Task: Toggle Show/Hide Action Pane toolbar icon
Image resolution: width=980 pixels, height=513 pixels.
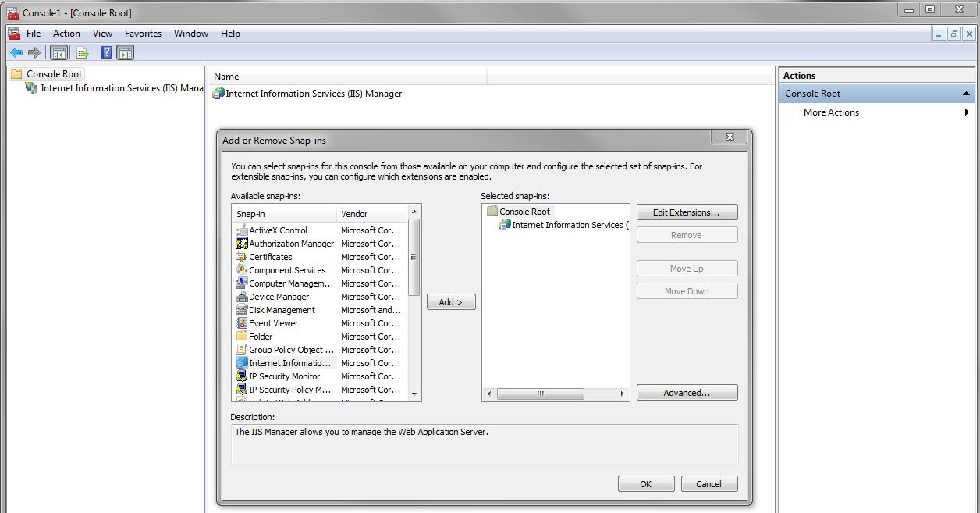Action: (x=125, y=53)
